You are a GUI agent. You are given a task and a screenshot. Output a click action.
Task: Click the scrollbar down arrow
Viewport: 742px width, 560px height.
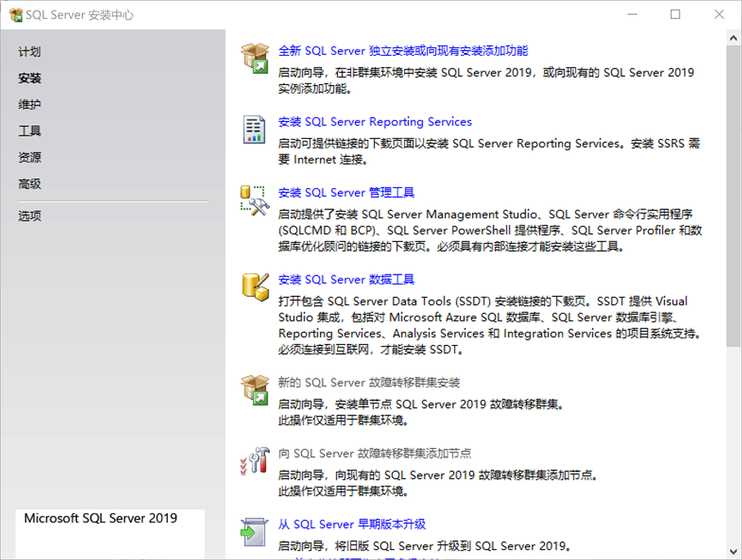(x=734, y=552)
